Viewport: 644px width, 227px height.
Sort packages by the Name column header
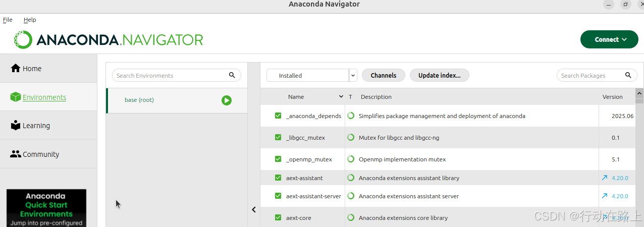point(296,97)
